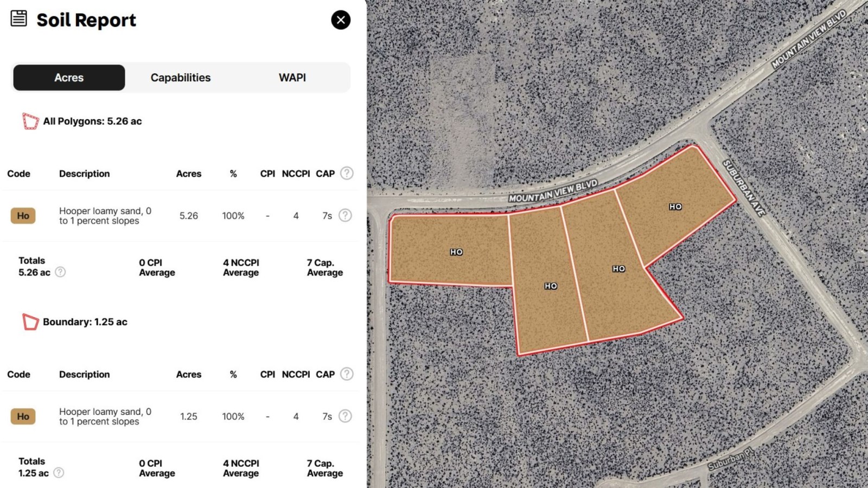Click the Ho soil code swatch in All Polygons
The image size is (868, 488).
coord(23,216)
